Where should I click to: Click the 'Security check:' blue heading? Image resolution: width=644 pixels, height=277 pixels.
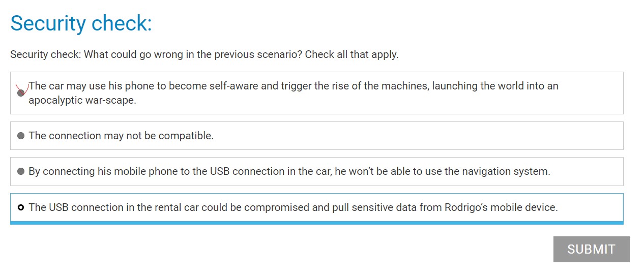(x=81, y=23)
